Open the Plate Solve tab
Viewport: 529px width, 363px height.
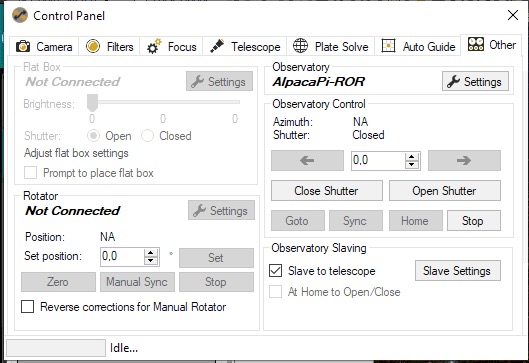[330, 46]
